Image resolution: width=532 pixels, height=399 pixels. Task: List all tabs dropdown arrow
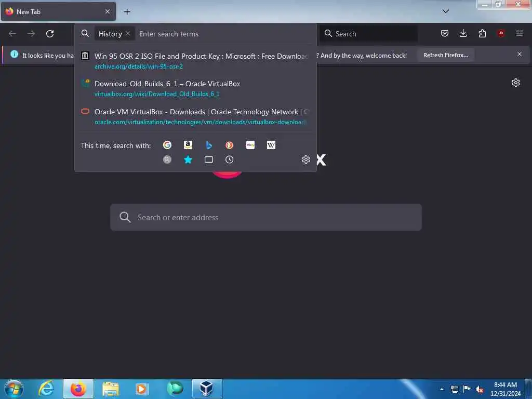[446, 11]
